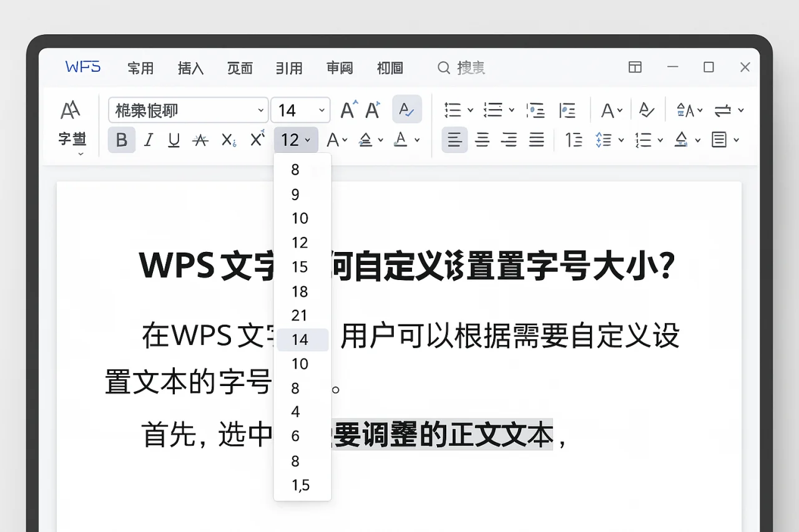
Task: Switch to the 插入 ribbon tab
Action: (x=190, y=69)
